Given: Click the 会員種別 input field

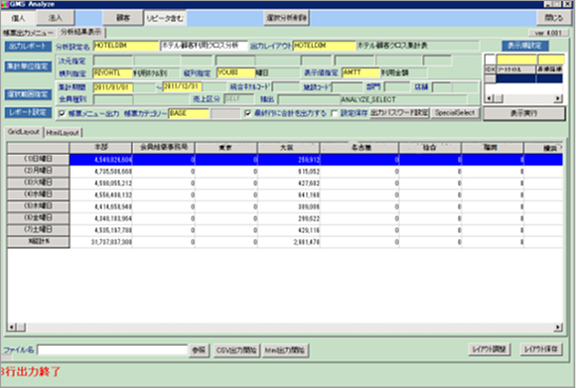Looking at the screenshot, I should click(112, 100).
